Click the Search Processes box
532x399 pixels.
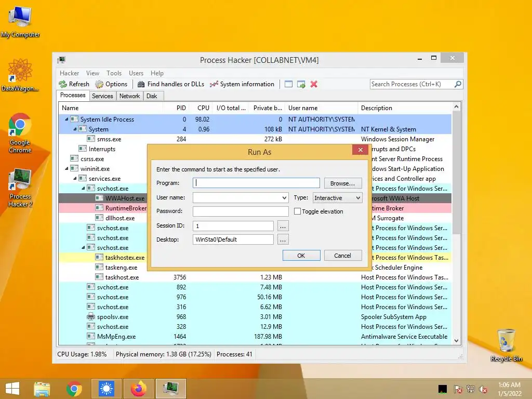(412, 84)
